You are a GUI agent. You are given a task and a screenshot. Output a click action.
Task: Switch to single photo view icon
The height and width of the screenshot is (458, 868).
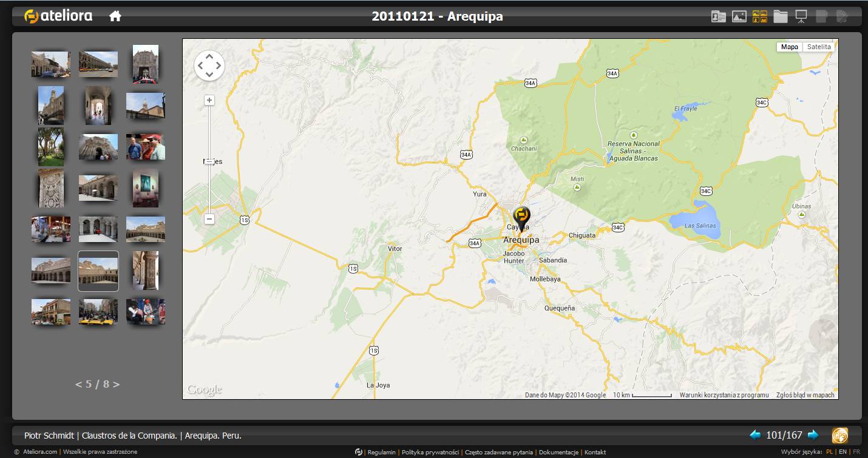coord(739,16)
